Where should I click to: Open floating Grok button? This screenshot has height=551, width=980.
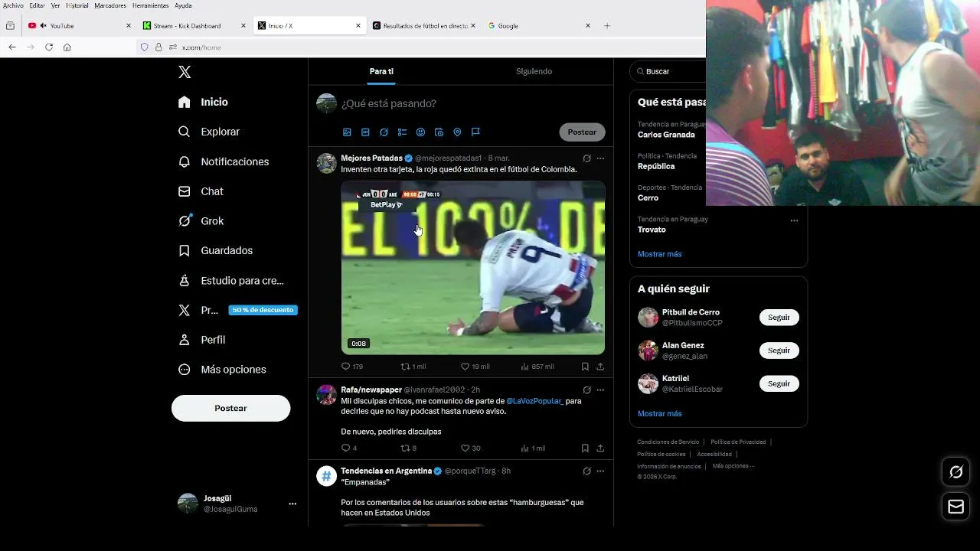956,472
